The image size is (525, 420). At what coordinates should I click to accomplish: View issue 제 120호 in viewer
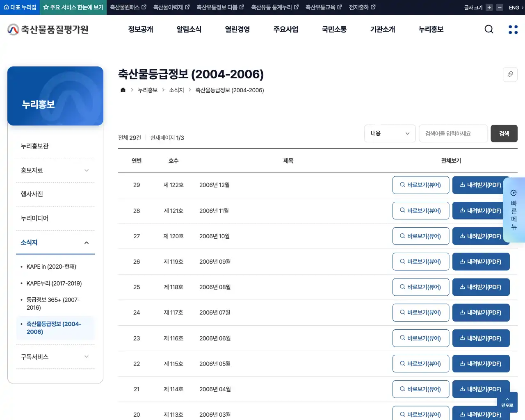(421, 236)
